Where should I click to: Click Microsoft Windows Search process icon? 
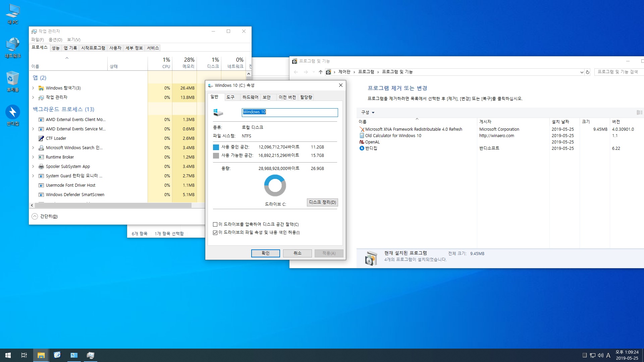[41, 148]
